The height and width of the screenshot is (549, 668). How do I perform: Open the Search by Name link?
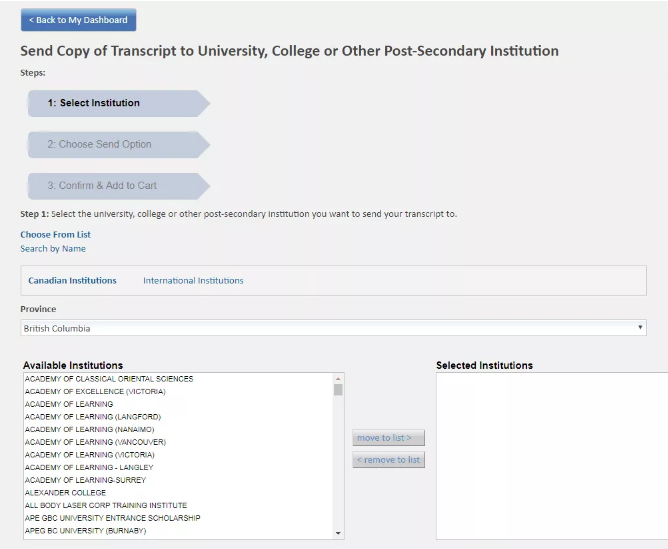click(53, 249)
